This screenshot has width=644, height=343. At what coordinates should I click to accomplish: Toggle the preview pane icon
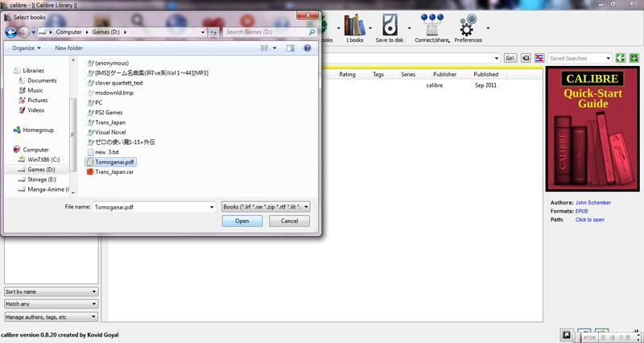click(x=291, y=48)
